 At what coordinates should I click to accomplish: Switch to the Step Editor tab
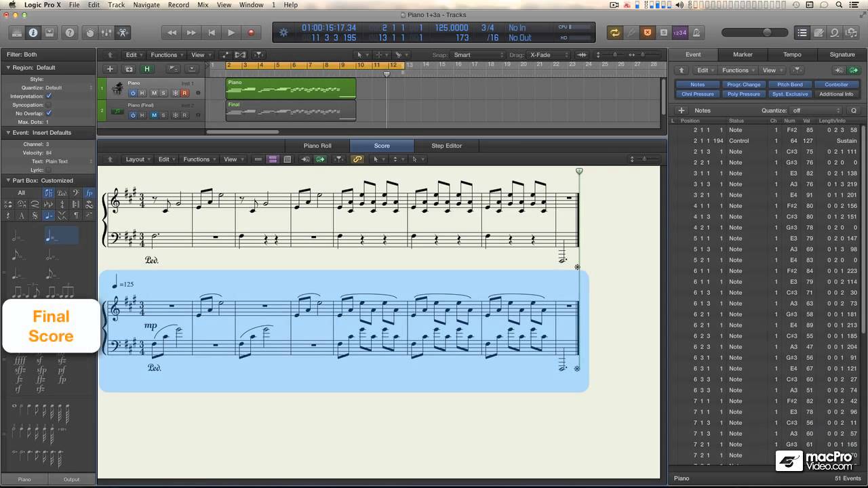point(446,146)
